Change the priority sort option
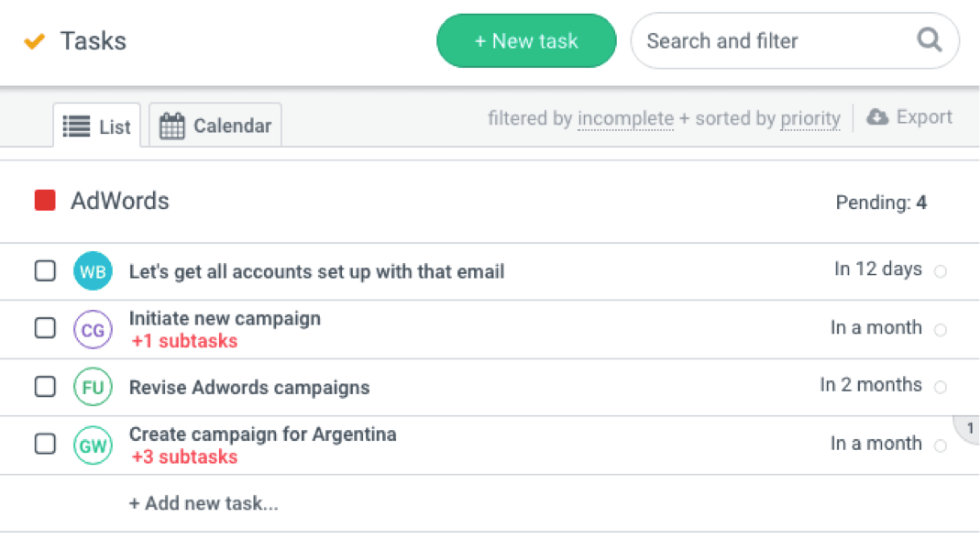Screen dimensions: 980x539 (810, 118)
